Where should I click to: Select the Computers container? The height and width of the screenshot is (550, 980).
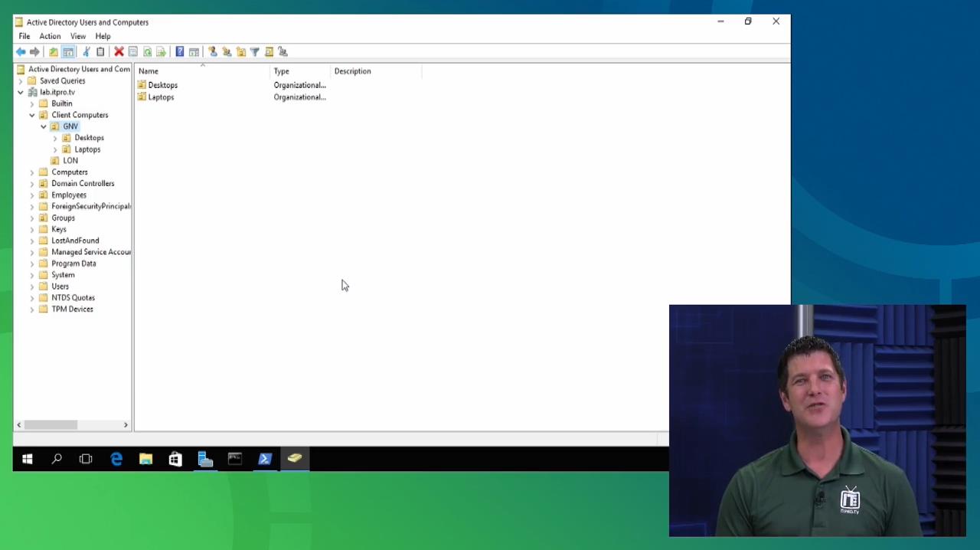click(x=69, y=172)
